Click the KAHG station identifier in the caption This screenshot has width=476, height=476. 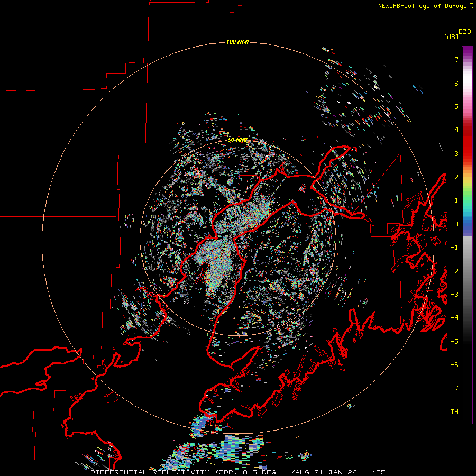tap(301, 472)
